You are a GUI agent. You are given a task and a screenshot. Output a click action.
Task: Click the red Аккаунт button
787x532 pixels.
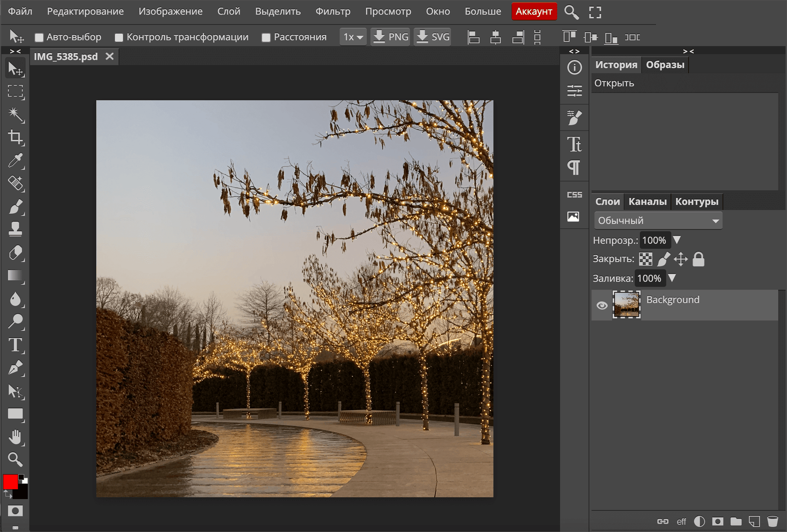click(534, 11)
